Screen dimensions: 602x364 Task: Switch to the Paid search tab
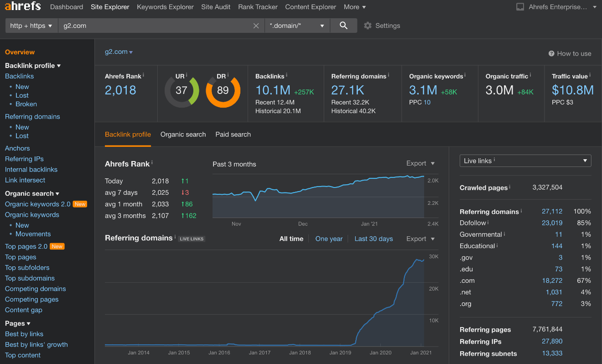pyautogui.click(x=233, y=135)
